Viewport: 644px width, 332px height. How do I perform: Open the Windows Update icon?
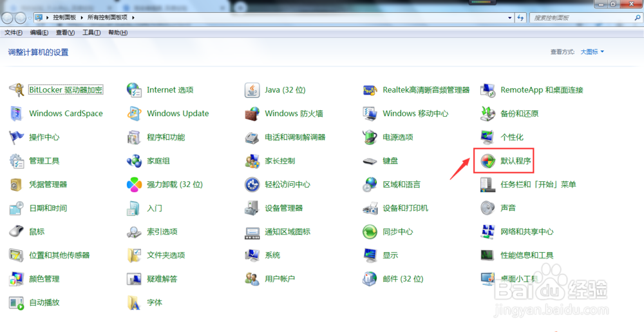click(x=135, y=113)
